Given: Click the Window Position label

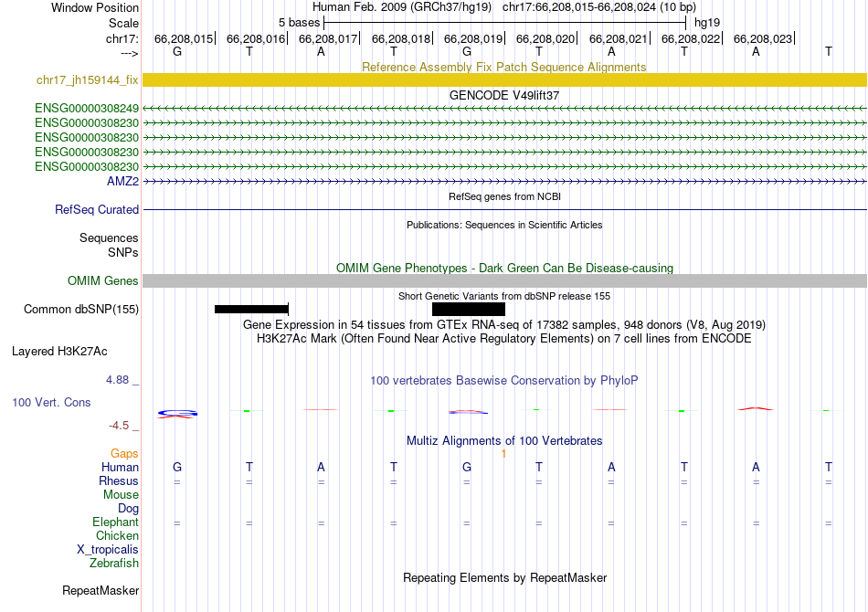Looking at the screenshot, I should 95,8.
